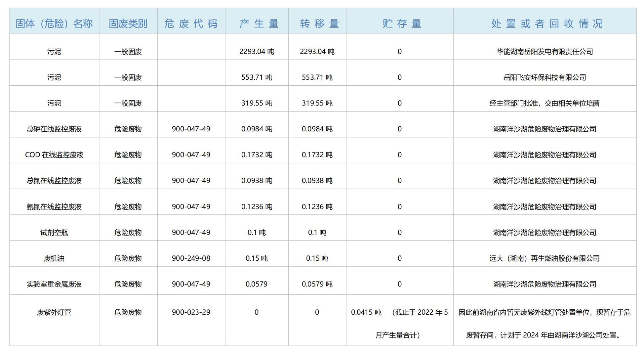Screen dimensions: 644x355
Task: Click the 处置或者回收情况 column header
Action: (547, 22)
